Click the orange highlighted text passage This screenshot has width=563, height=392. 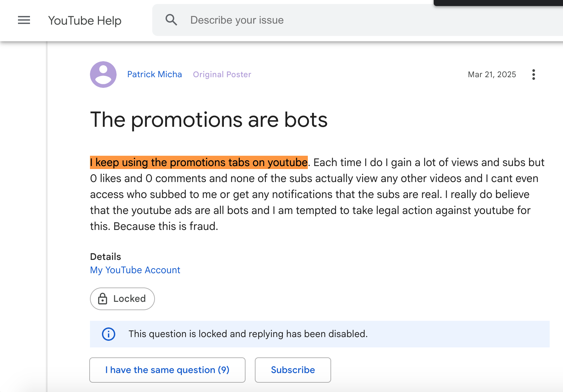point(199,162)
